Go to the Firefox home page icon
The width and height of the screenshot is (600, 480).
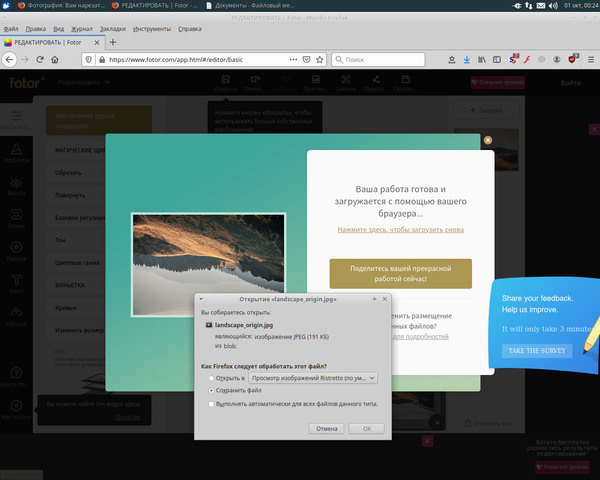coord(55,59)
